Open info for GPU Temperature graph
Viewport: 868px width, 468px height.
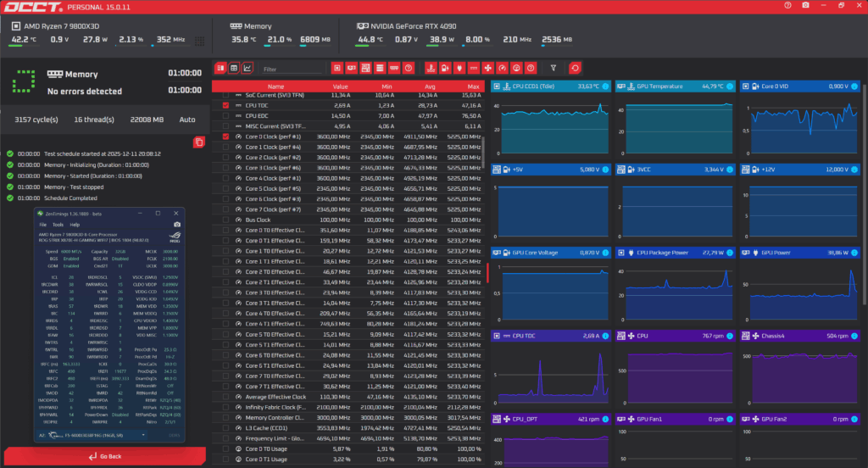[730, 86]
